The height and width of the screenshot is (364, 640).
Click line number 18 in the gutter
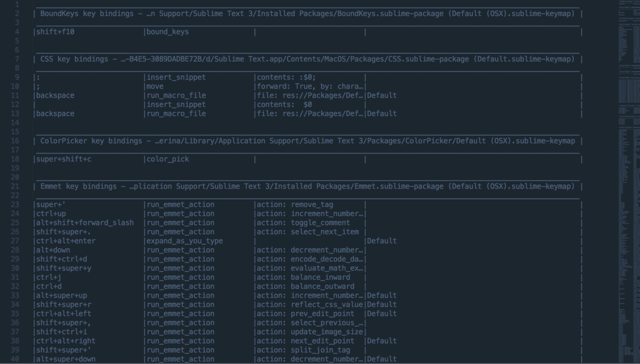click(14, 159)
